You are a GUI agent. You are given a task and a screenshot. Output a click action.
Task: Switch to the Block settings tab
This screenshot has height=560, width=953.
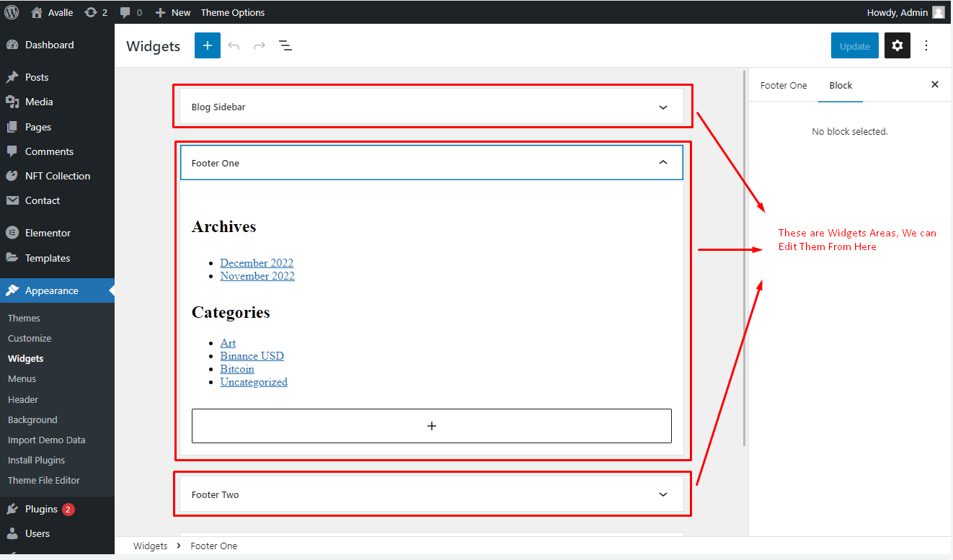tap(841, 85)
